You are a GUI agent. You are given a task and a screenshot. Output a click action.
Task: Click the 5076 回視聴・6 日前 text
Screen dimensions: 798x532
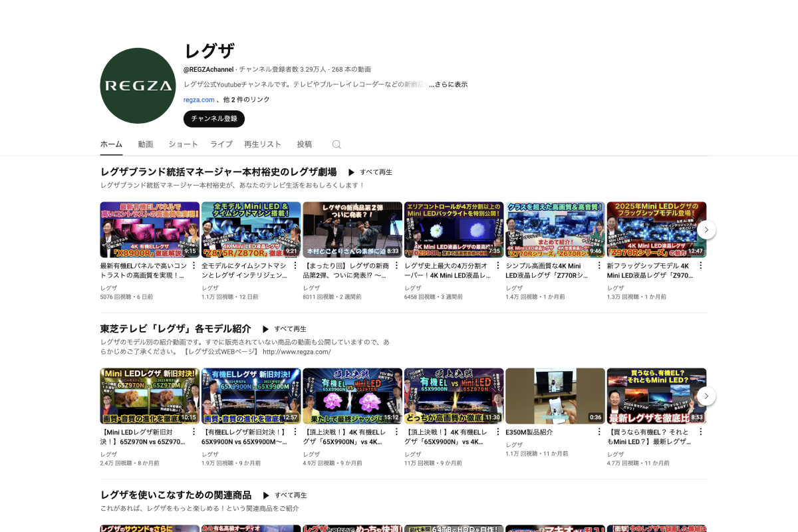pos(126,297)
